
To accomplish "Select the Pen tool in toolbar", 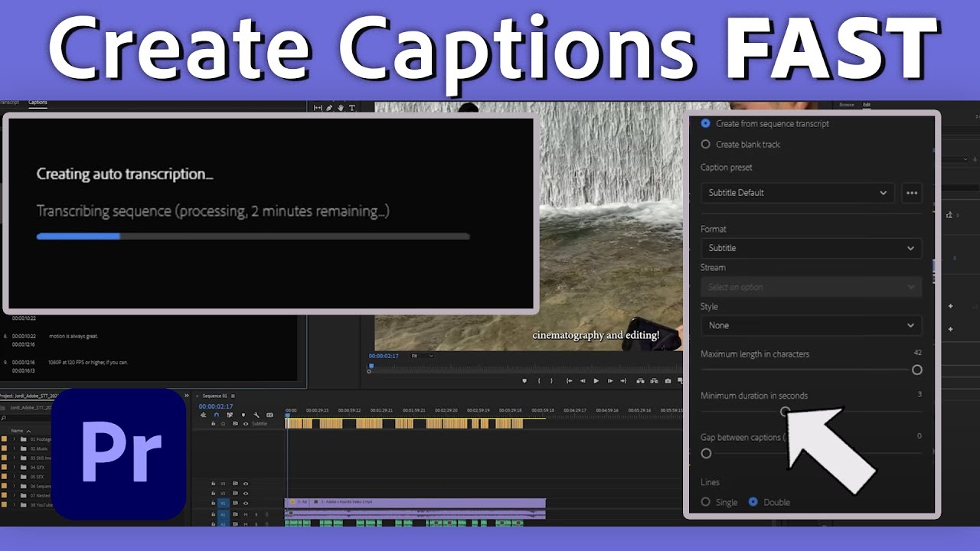I will [x=329, y=108].
